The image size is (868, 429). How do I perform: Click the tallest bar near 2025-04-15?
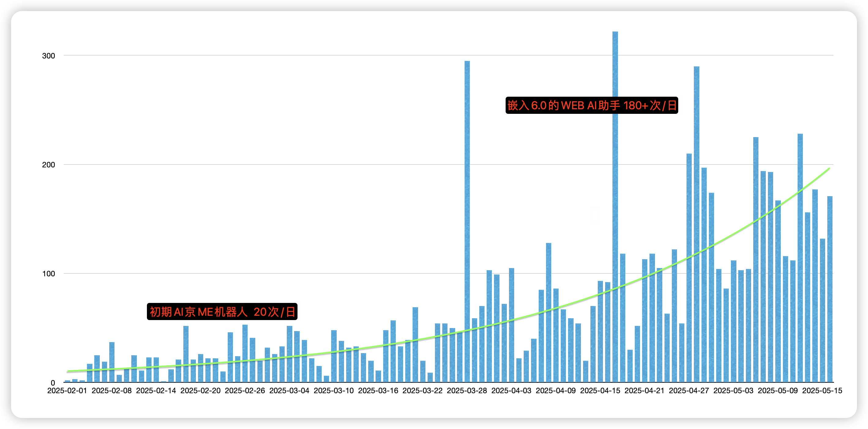pyautogui.click(x=615, y=202)
